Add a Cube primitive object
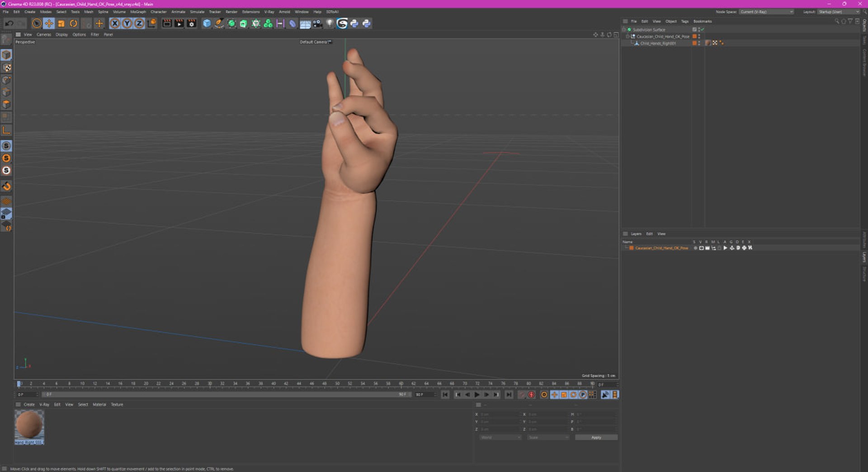Viewport: 868px width, 472px height. coord(207,24)
